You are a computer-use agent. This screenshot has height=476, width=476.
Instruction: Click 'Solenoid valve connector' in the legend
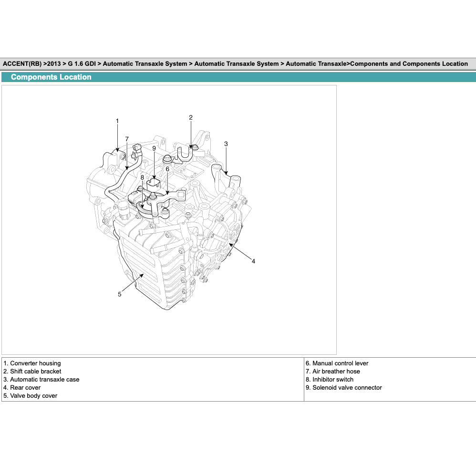tap(347, 388)
